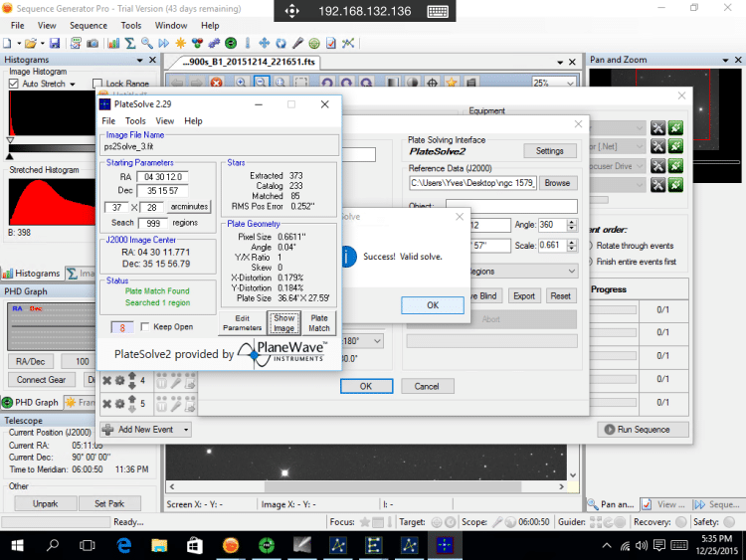Screen dimensions: 746x560
Task: Click the blue double-arrow sequence icon
Action: click(x=164, y=44)
